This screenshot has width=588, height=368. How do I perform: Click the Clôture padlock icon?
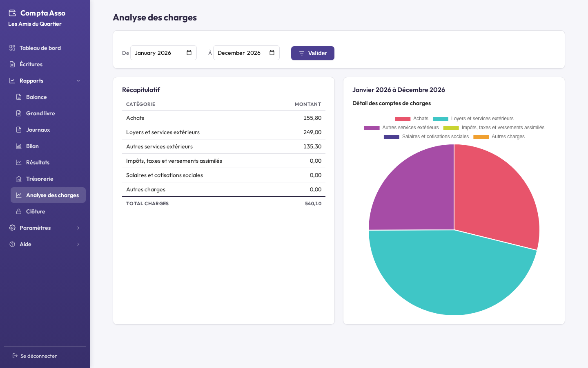(x=19, y=211)
